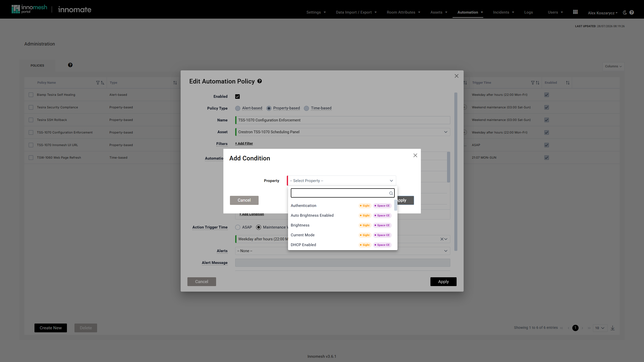Viewport: 644px width, 362px height.
Task: Tick checkbox for Biamp Tesira Self Healing
Action: (31, 95)
